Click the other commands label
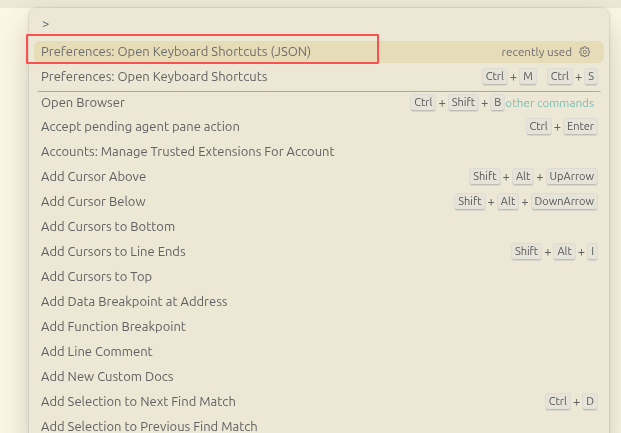Viewport: 621px width, 433px height. pyautogui.click(x=549, y=103)
